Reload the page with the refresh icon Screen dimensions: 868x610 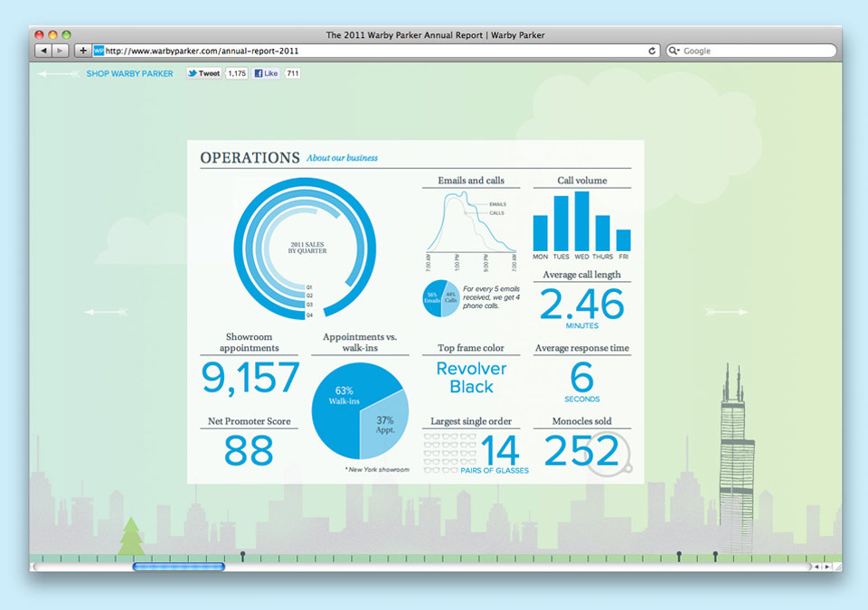[x=652, y=51]
